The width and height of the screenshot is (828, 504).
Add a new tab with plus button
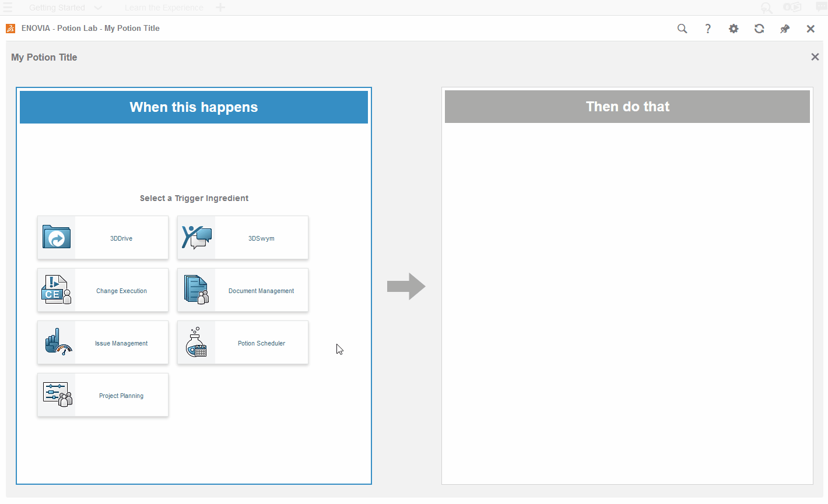pos(220,8)
